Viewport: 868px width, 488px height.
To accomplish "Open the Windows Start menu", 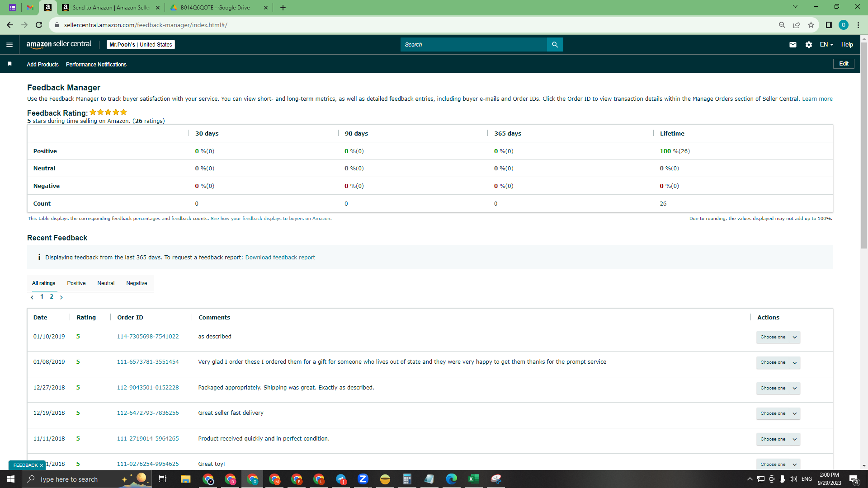I will [11, 479].
